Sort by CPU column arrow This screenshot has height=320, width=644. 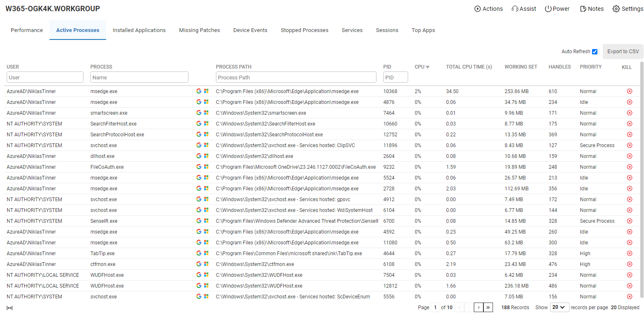pos(428,67)
